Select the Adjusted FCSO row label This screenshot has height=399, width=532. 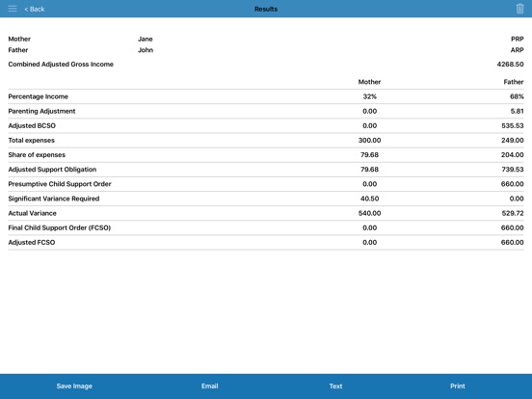click(x=32, y=242)
